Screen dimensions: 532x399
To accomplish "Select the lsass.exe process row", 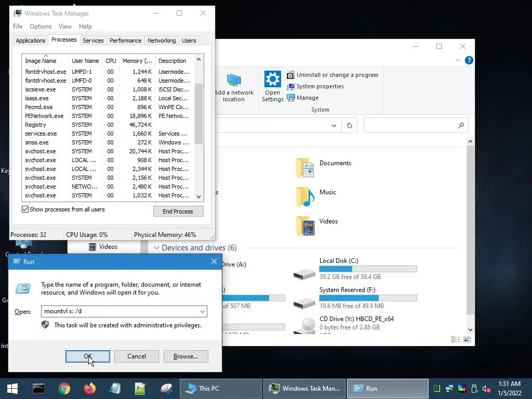I will click(109, 98).
